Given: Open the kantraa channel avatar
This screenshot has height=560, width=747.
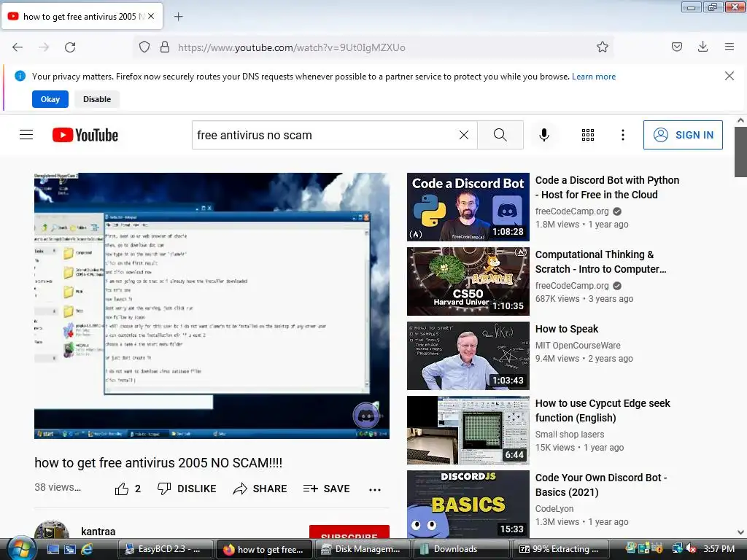Looking at the screenshot, I should (52, 529).
